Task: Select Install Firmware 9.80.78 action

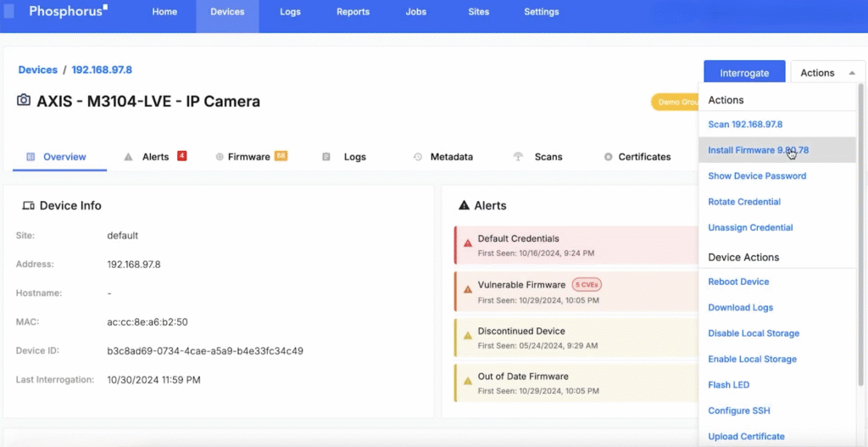Action: (758, 150)
